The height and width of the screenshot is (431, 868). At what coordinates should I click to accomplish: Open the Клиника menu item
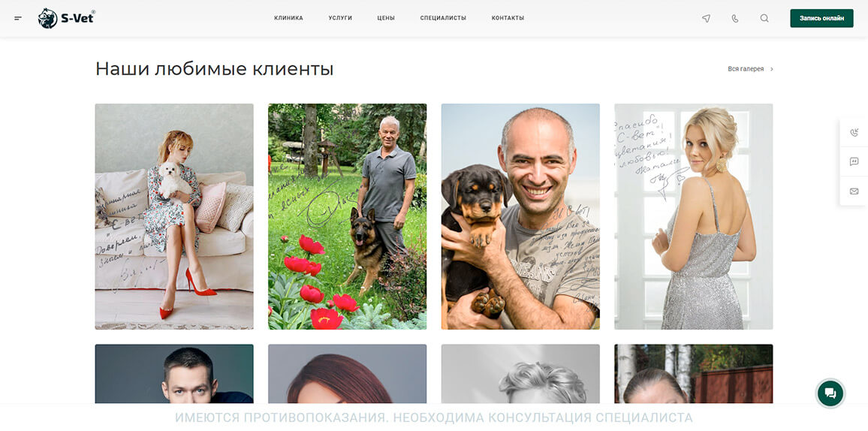288,18
